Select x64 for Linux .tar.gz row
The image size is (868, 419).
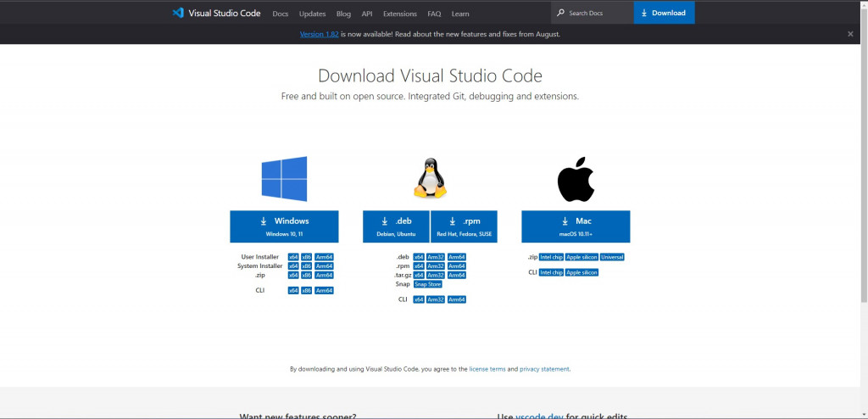[x=419, y=275]
